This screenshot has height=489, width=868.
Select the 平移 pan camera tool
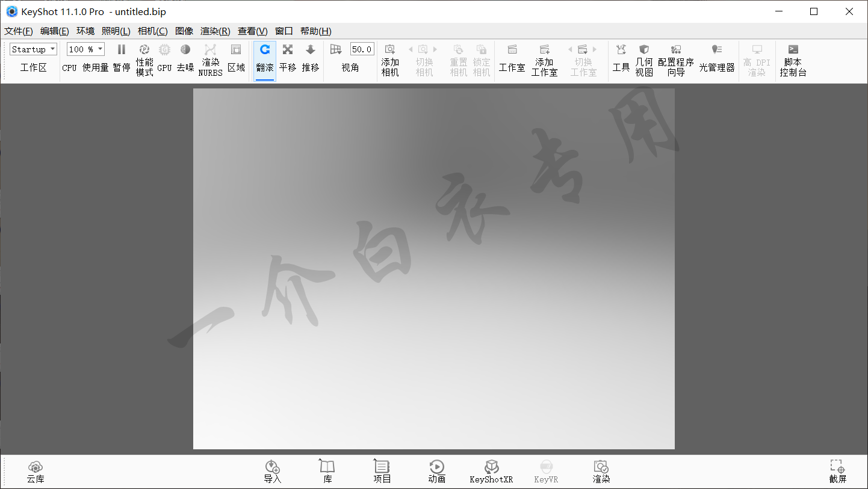pyautogui.click(x=288, y=59)
